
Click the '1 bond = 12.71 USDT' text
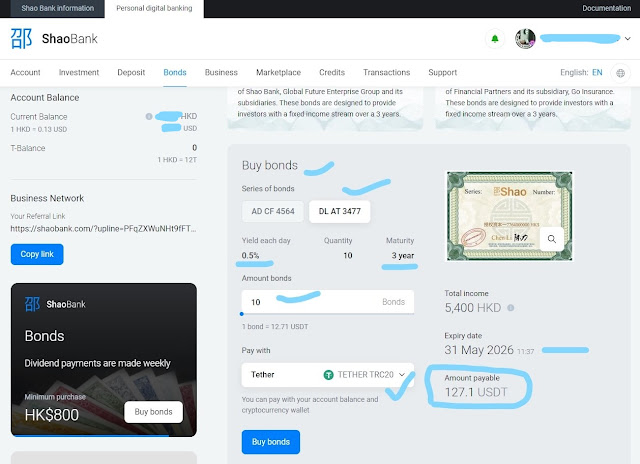pos(275,326)
